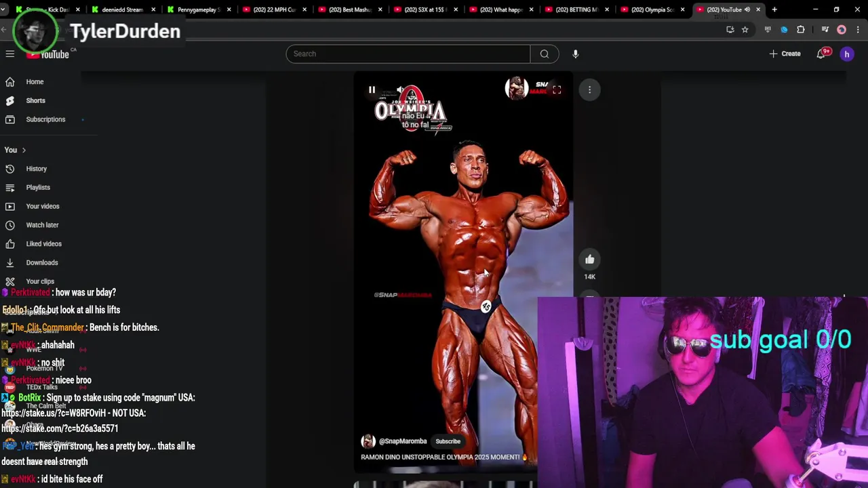
Task: Open the notifications bell
Action: 822,54
